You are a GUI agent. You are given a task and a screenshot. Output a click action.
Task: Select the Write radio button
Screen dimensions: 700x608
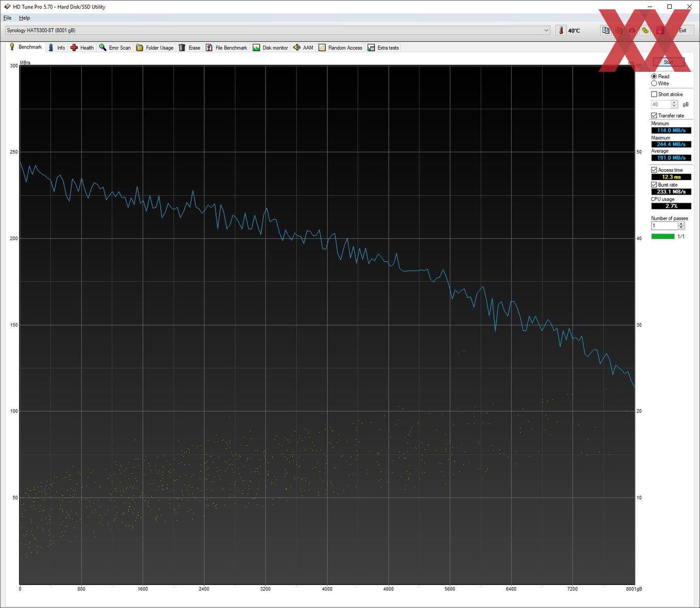pos(654,84)
